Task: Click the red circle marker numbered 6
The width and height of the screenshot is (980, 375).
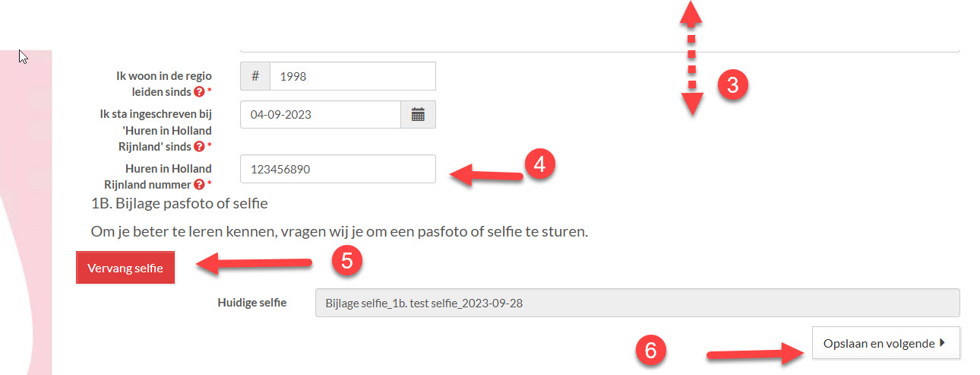Action: click(x=650, y=351)
